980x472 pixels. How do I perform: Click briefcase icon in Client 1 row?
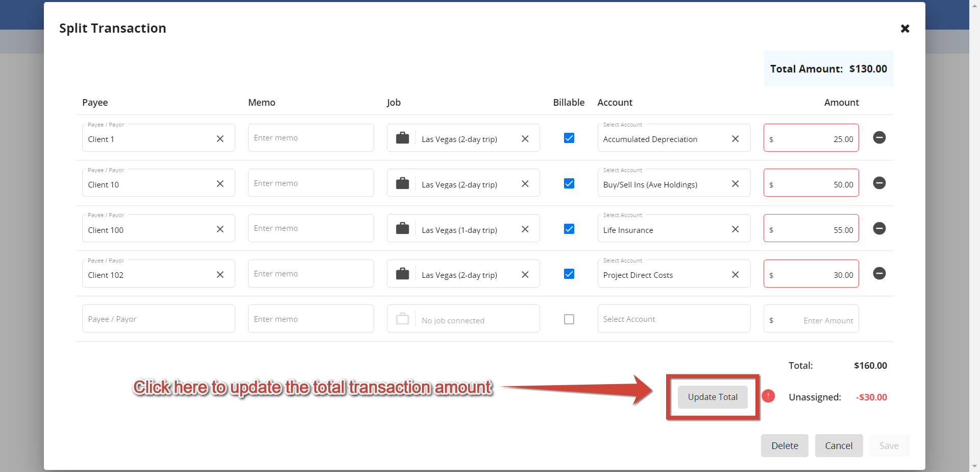coord(403,138)
